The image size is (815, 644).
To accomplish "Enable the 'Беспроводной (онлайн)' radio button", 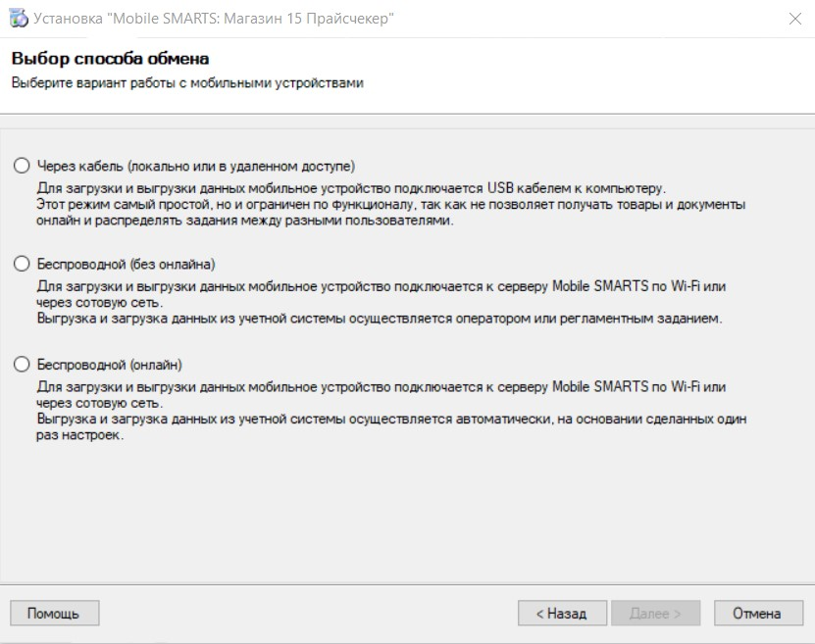I will (22, 364).
